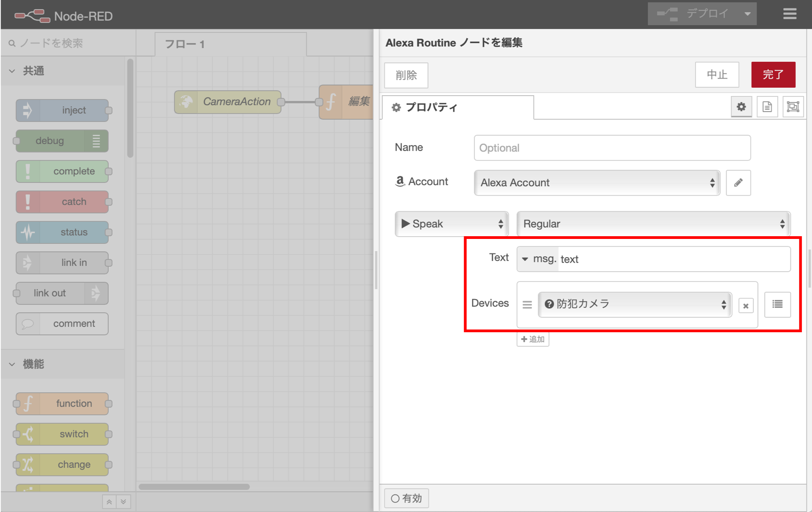This screenshot has width=812, height=512.
Task: Click the canvas horizontal scrollbar
Action: [x=194, y=487]
